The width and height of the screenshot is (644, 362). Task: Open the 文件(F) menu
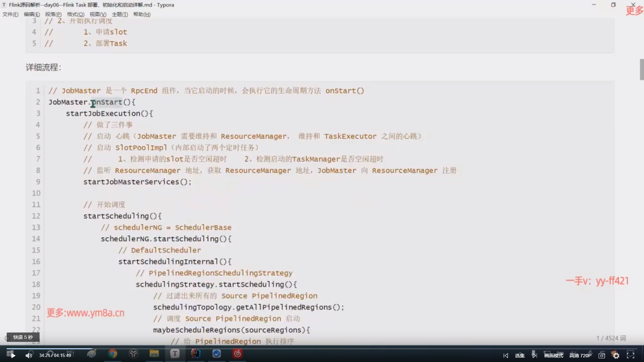10,14
